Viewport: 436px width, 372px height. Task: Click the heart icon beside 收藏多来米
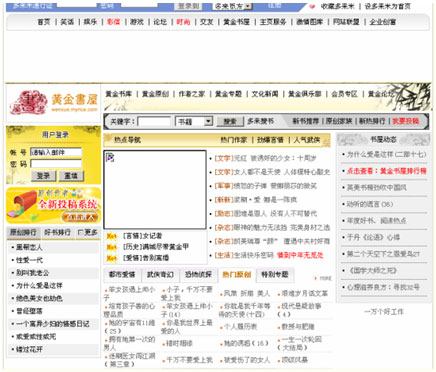click(x=312, y=6)
